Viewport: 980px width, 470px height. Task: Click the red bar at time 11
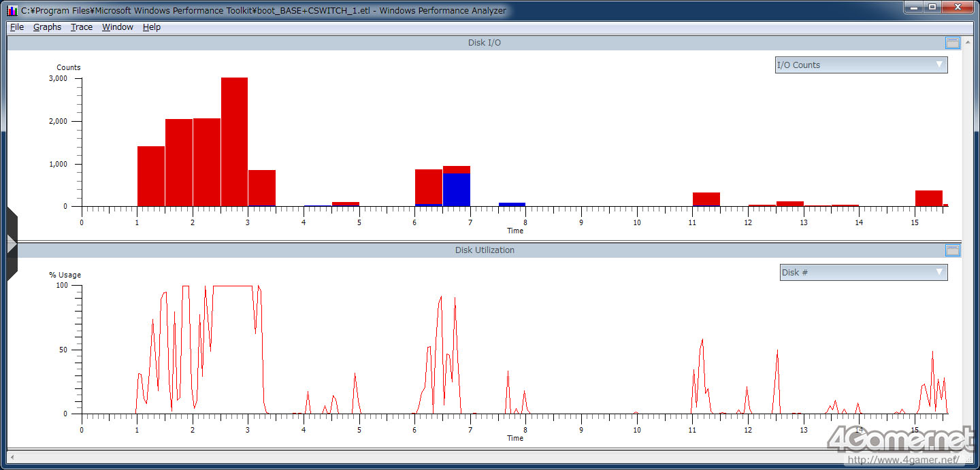tap(706, 198)
